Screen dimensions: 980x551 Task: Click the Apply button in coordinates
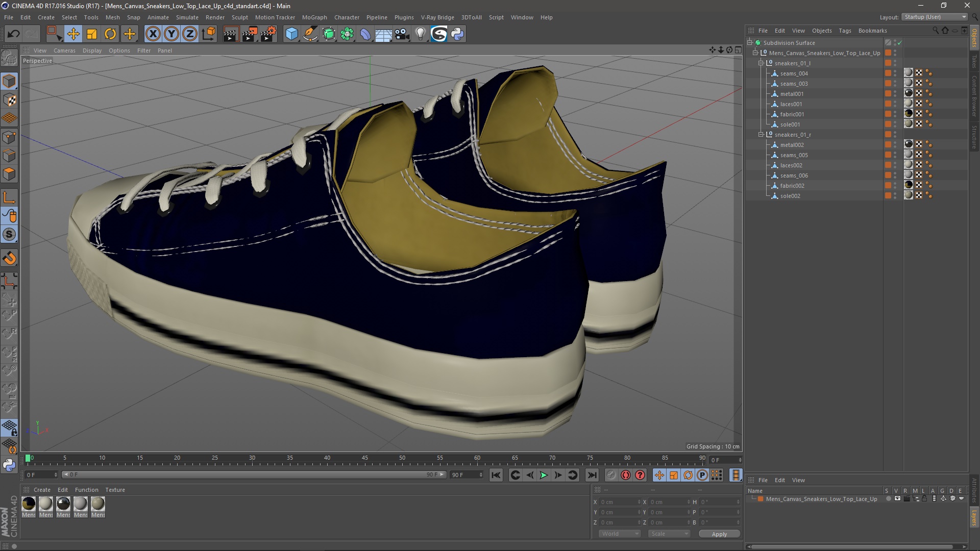coord(719,534)
